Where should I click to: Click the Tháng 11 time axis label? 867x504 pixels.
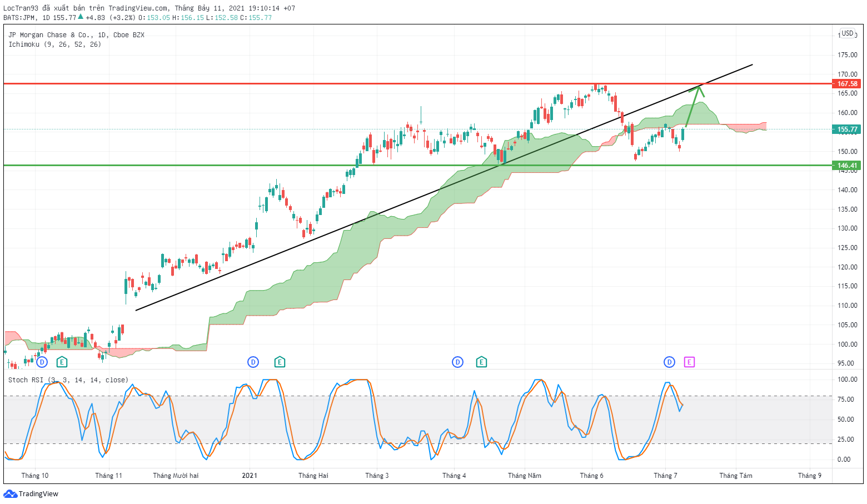[x=108, y=476]
